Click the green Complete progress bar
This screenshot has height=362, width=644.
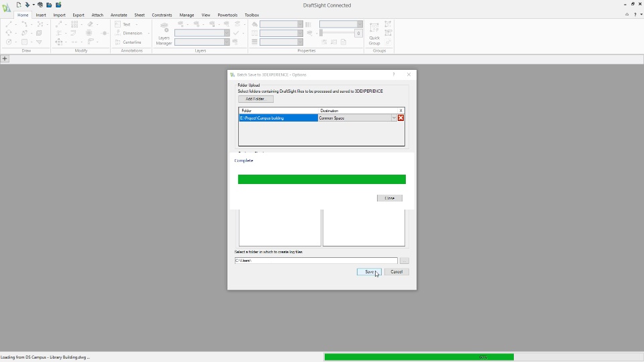pos(321,179)
